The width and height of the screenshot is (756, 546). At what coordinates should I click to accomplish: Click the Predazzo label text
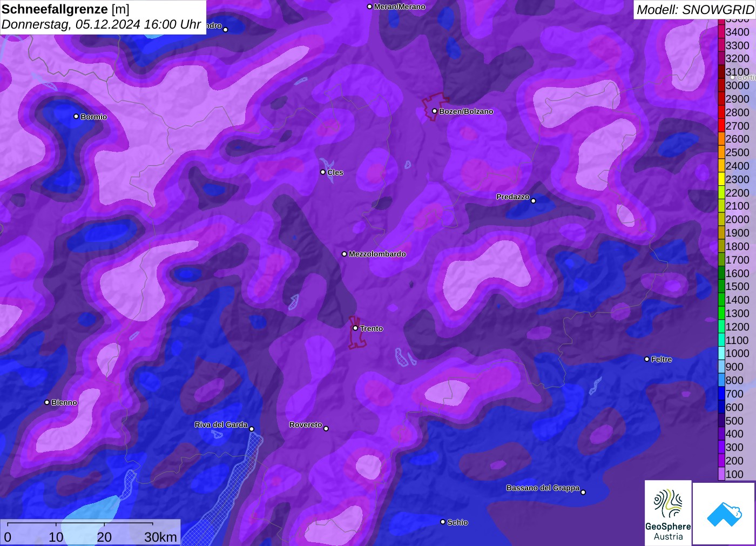513,197
